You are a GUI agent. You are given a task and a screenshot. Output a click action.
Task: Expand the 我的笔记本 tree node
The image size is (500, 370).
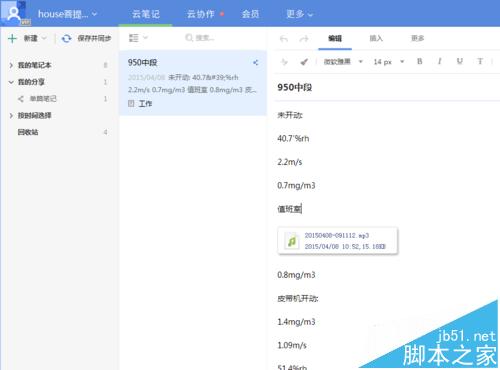(11, 65)
